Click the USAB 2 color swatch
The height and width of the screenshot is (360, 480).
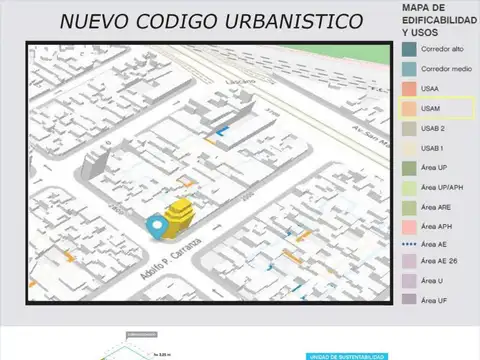coord(409,129)
